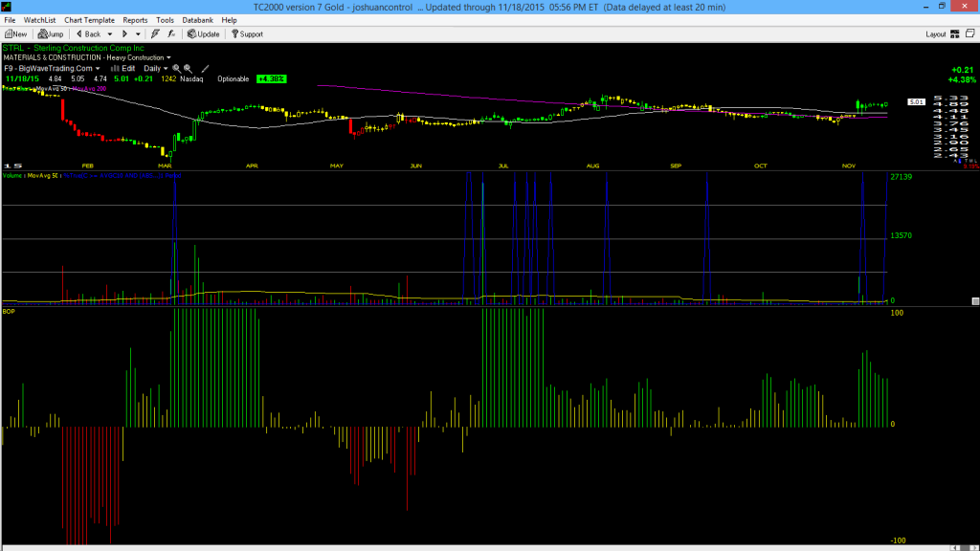Click the second magnifier zoom icon
The width and height of the screenshot is (980, 551).
point(189,69)
